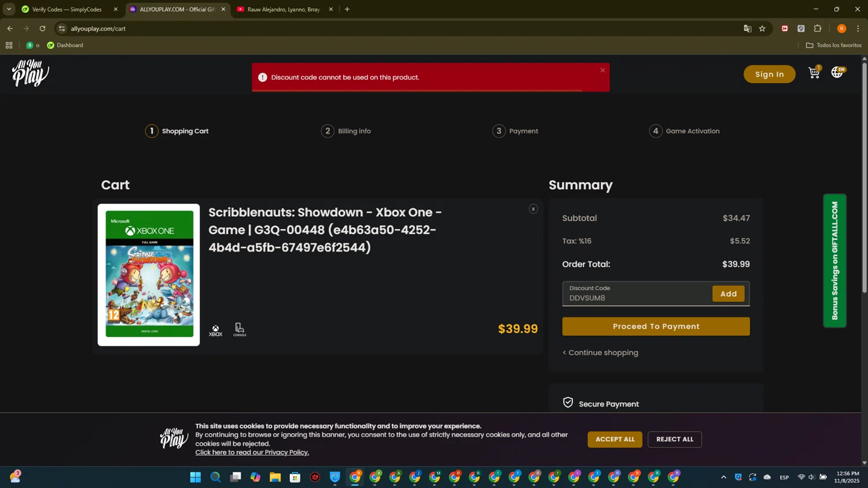The image size is (868, 488).
Task: Go to step 4 Game Activation
Action: tap(685, 131)
